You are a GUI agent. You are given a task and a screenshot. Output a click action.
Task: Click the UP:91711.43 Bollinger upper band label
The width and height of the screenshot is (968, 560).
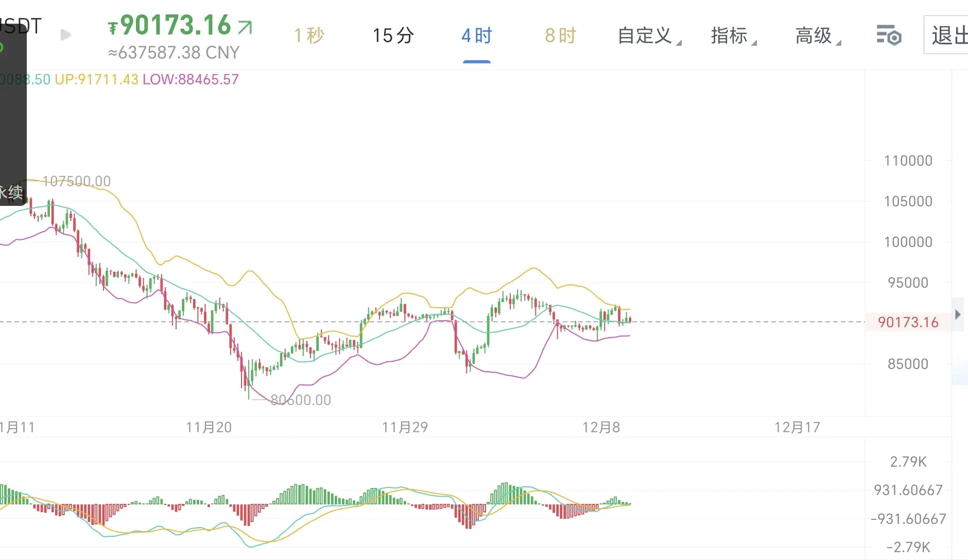point(96,79)
